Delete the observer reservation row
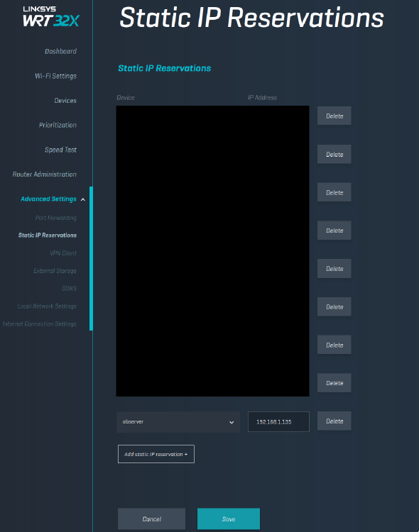 click(x=334, y=421)
